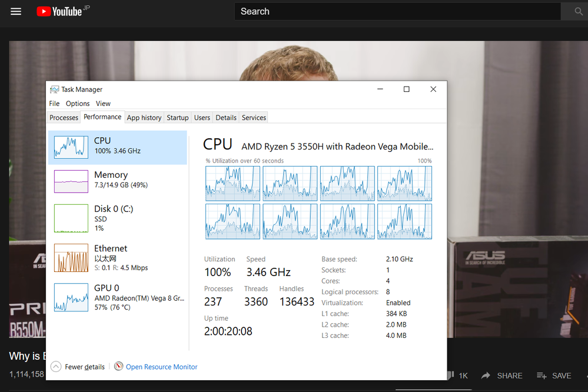Click the first logical processor utilization graph
The width and height of the screenshot is (588, 392).
pos(232,184)
